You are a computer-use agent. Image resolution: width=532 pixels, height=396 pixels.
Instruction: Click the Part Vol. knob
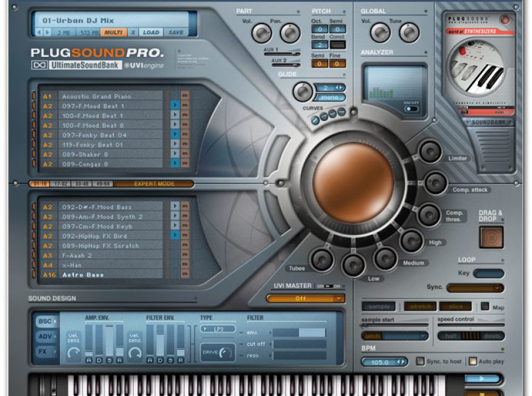click(261, 33)
